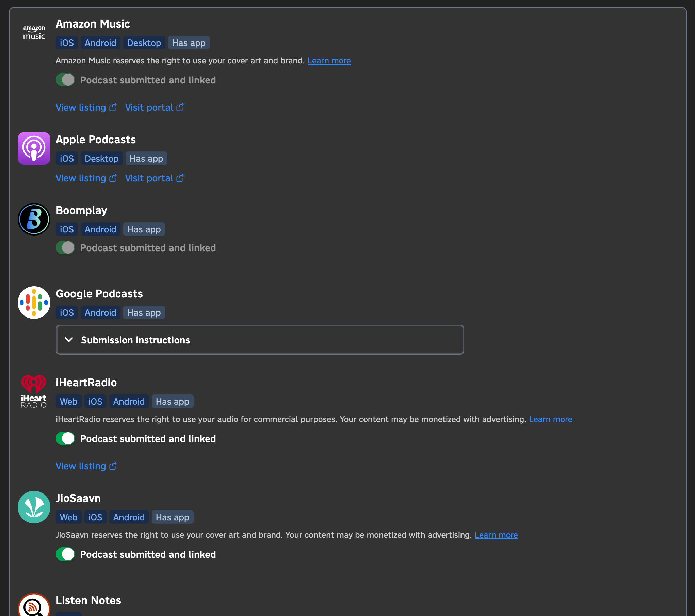
Task: Click the iHeartRadio Learn more link
Action: (x=550, y=419)
